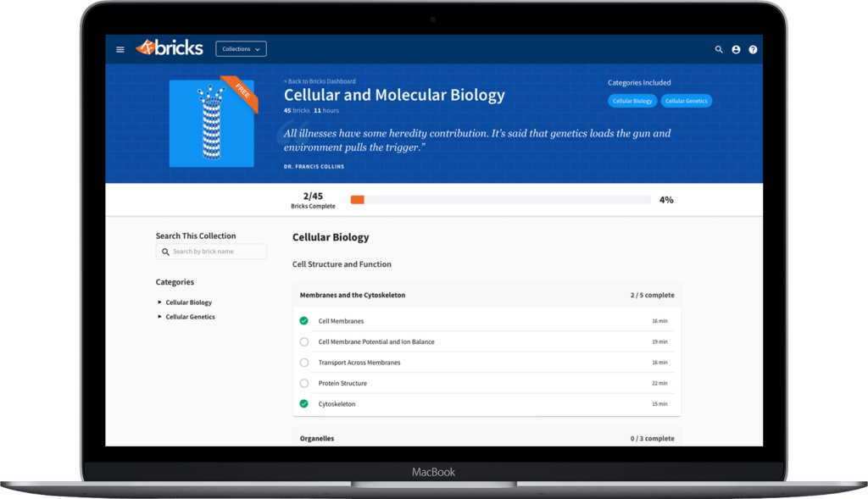Select Cellular Genetics in Categories sidebar
Screen dimensions: 868x499
(191, 317)
